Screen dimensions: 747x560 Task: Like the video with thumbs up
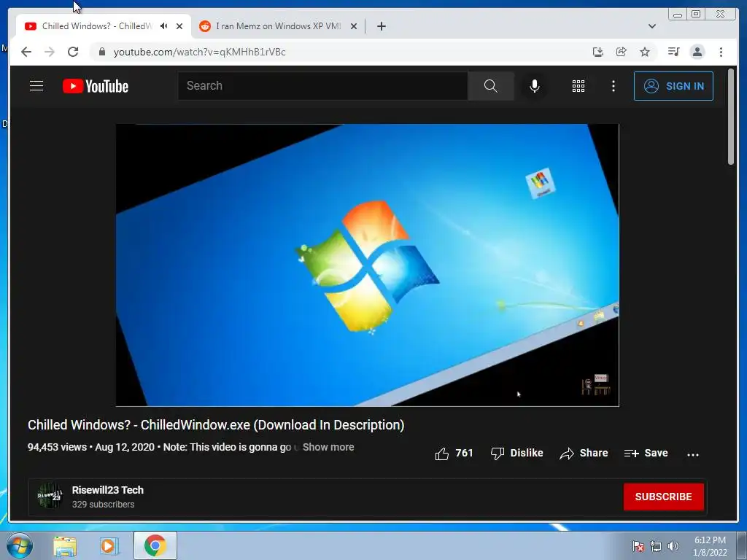(x=454, y=454)
